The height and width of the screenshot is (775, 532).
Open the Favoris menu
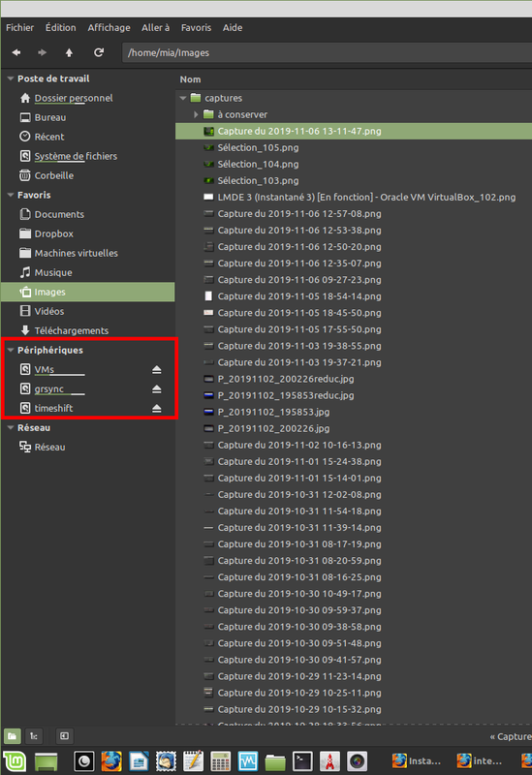[x=196, y=28]
